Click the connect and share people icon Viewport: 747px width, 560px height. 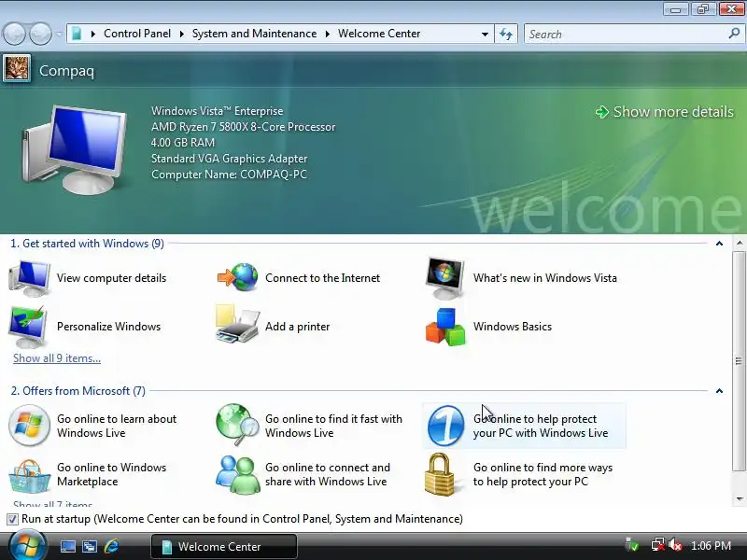(x=237, y=474)
